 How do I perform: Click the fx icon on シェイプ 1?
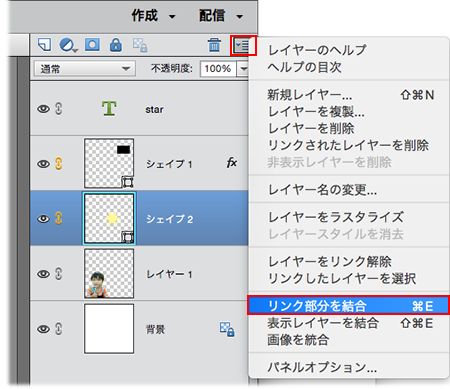(x=232, y=163)
